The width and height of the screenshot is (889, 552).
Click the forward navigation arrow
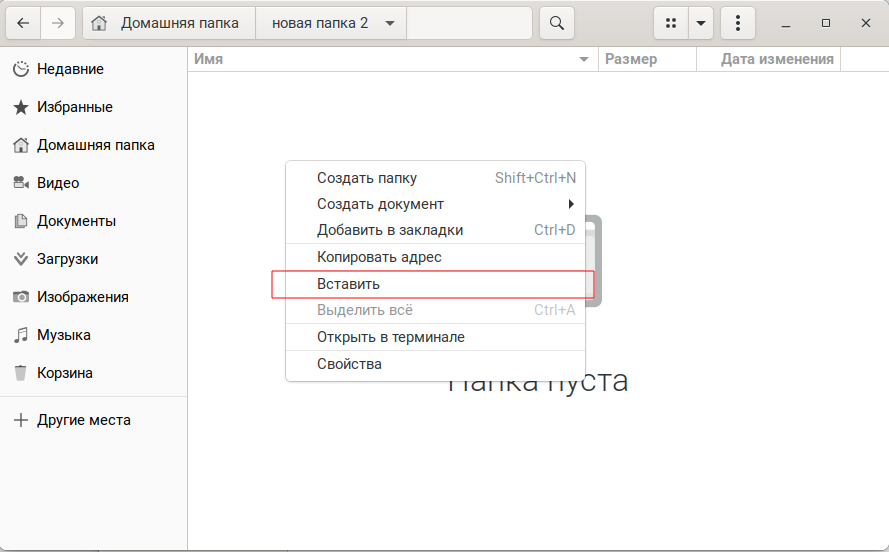(x=58, y=23)
